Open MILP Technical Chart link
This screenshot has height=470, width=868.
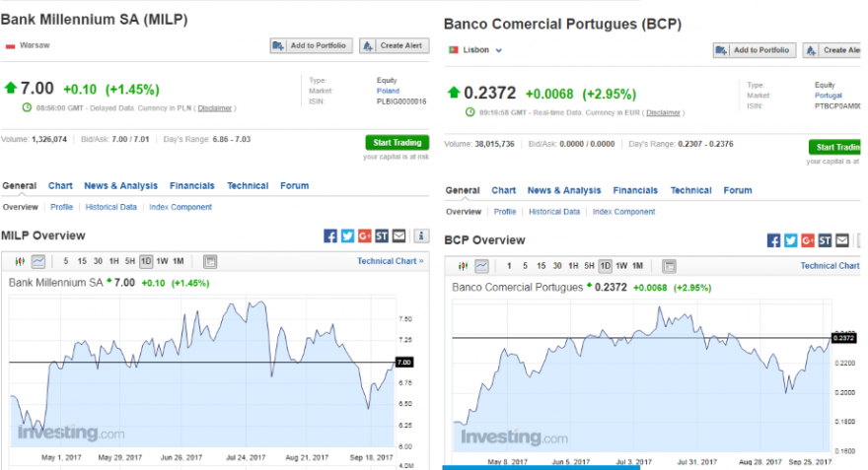pyautogui.click(x=391, y=261)
